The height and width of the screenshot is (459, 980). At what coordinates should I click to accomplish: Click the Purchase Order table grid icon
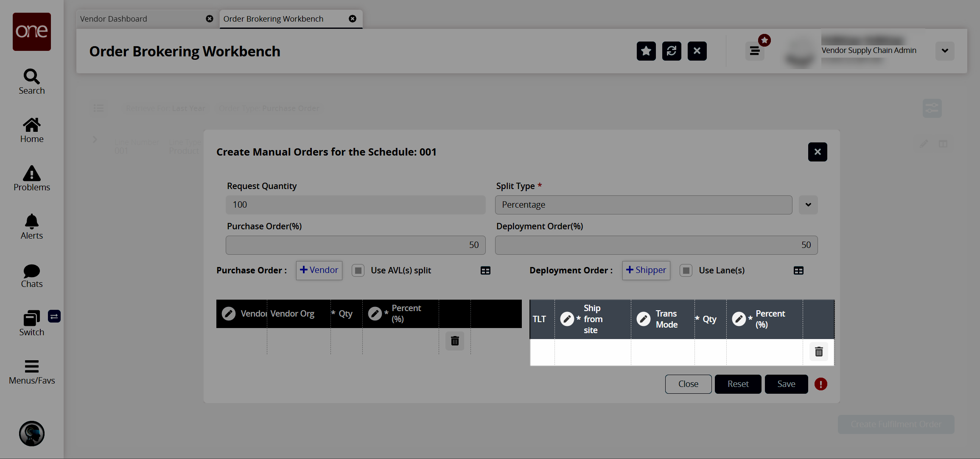[485, 270]
